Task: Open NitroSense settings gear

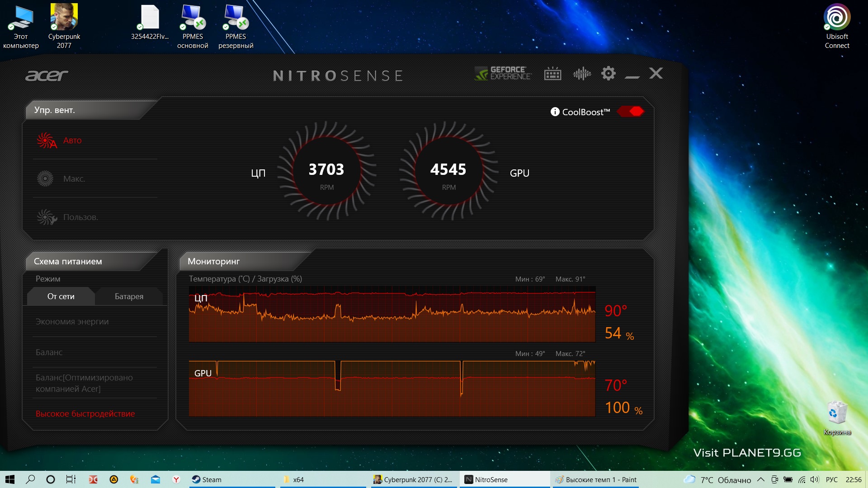Action: (609, 73)
